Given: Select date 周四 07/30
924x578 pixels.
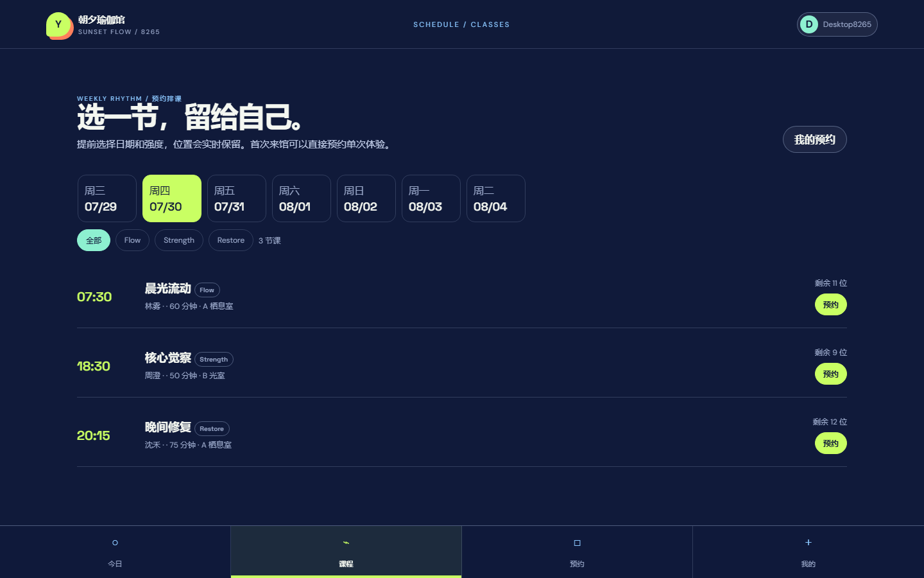Looking at the screenshot, I should [x=172, y=198].
